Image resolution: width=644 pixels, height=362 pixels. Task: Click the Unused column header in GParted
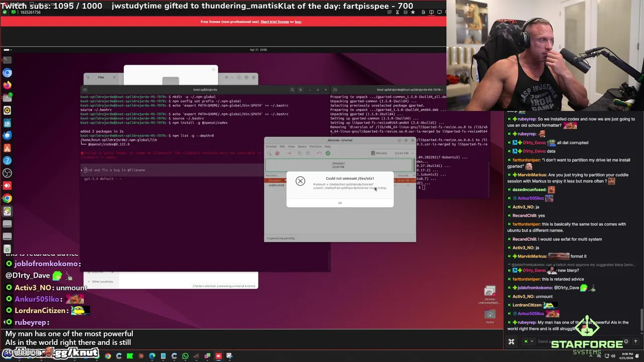click(403, 175)
